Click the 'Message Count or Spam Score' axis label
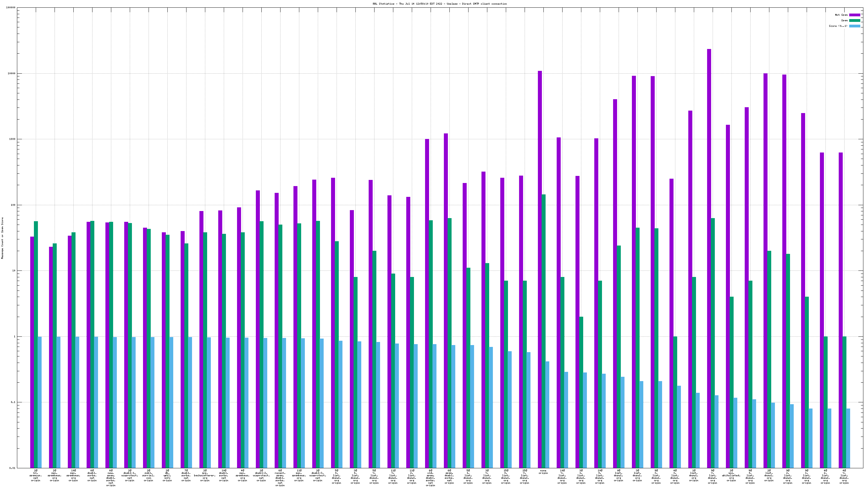868x488 pixels. click(2, 238)
